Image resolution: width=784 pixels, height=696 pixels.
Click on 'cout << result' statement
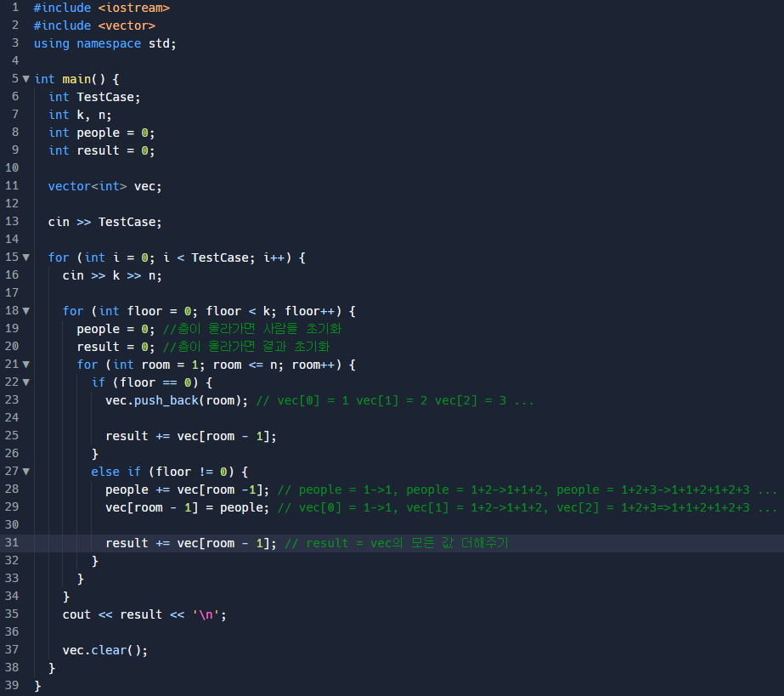144,615
